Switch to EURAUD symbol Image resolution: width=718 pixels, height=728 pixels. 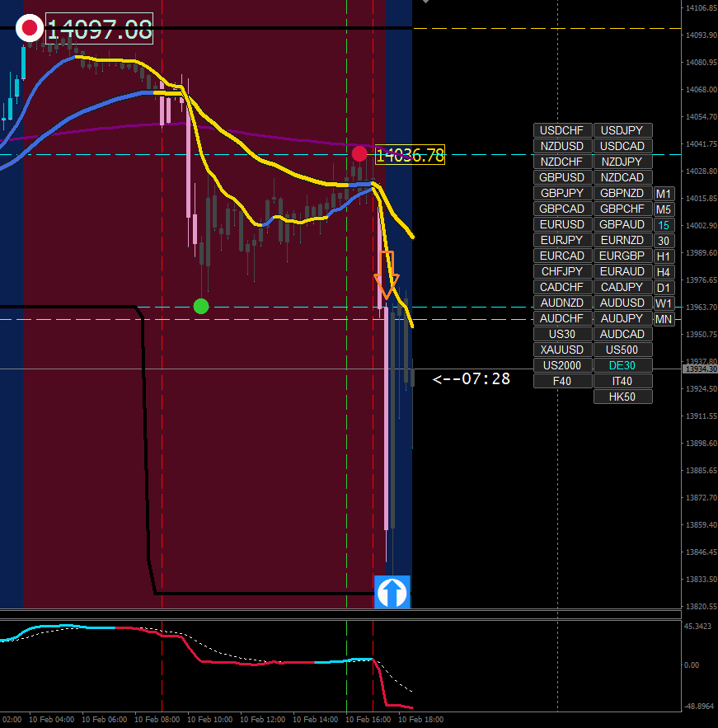(x=623, y=271)
